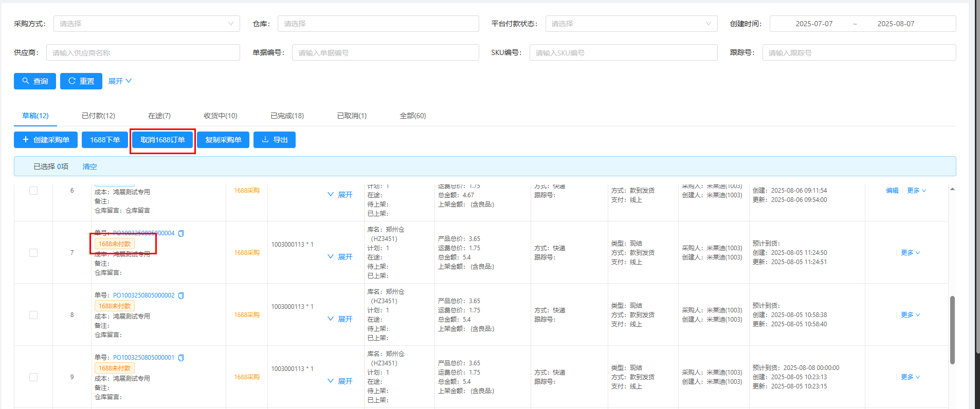Click the 导出 export button
This screenshot has width=980, height=409.
coord(275,140)
